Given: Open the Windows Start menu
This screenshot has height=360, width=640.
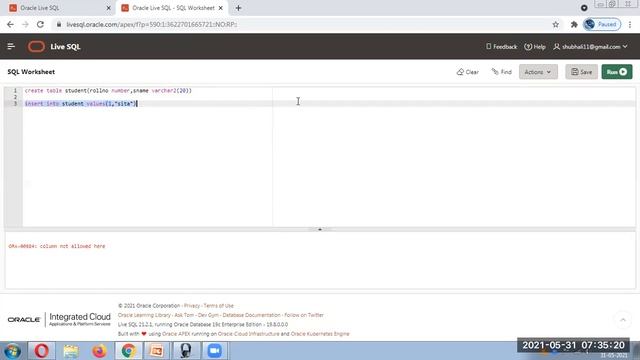Looking at the screenshot, I should 12,351.
